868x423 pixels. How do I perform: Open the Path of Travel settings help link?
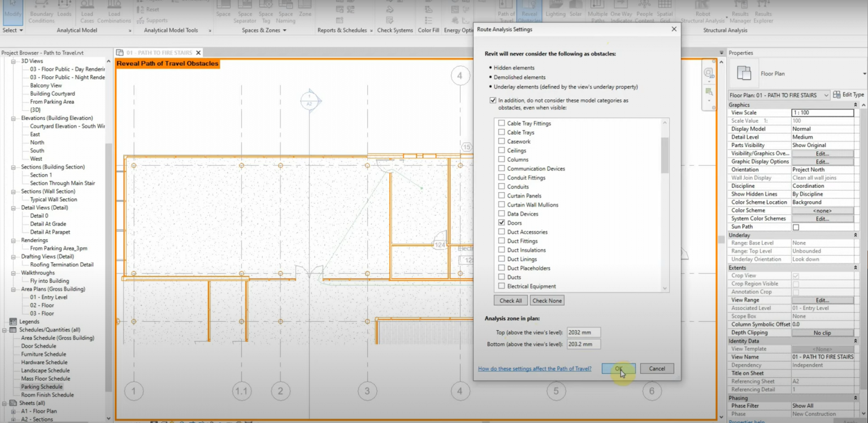coord(534,368)
